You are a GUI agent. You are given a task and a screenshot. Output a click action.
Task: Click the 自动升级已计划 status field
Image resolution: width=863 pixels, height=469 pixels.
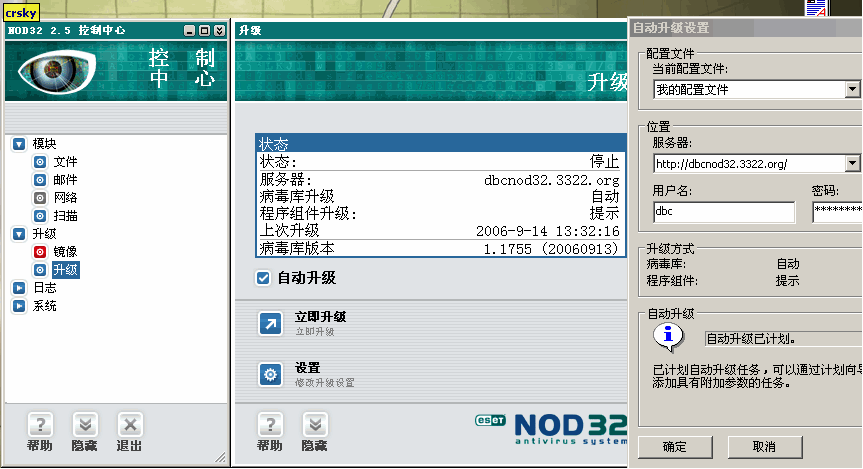[x=783, y=339]
